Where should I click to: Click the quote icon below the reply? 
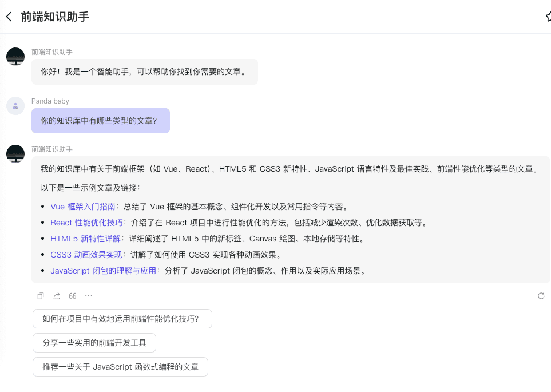[73, 296]
